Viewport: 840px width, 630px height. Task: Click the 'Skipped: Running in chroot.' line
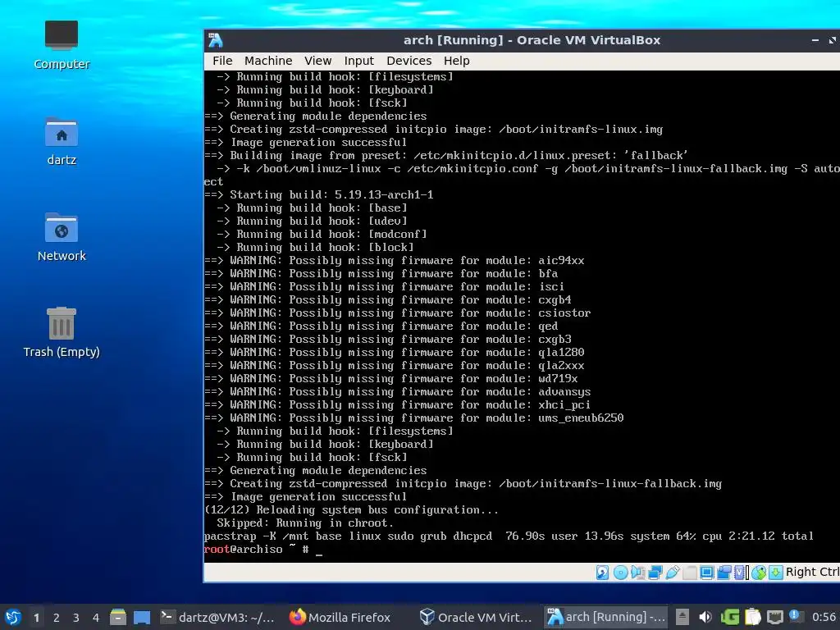click(305, 523)
